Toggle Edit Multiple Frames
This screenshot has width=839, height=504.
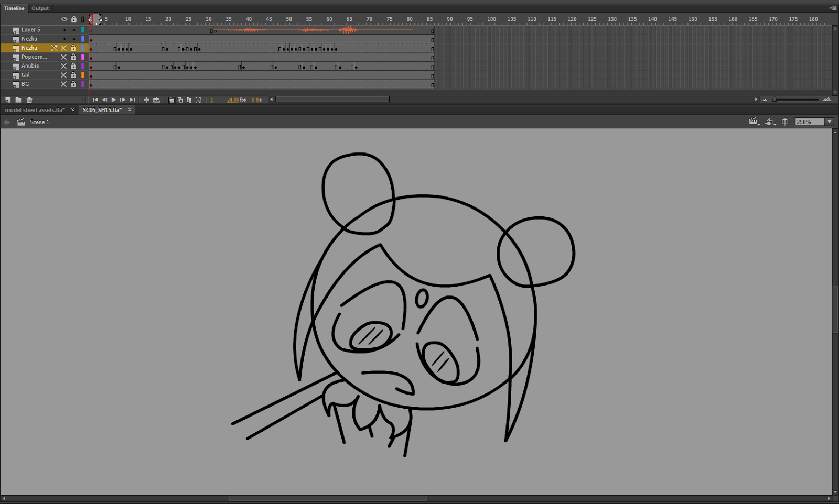pyautogui.click(x=189, y=100)
